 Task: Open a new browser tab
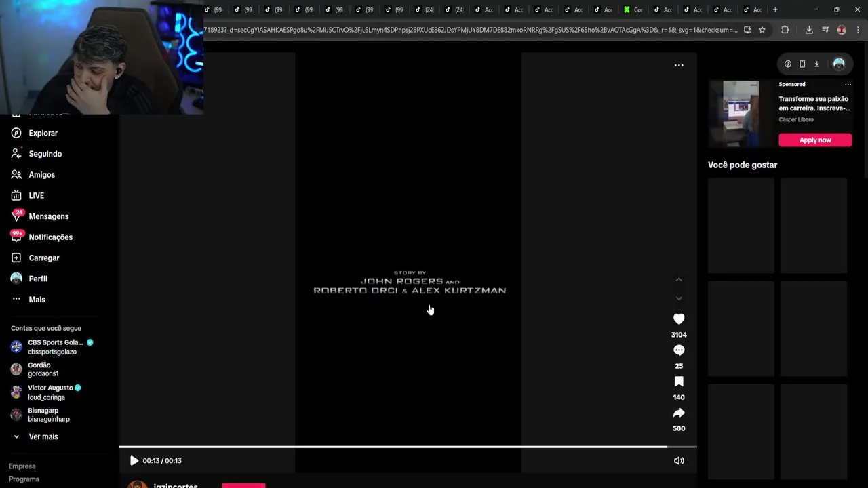point(775,9)
